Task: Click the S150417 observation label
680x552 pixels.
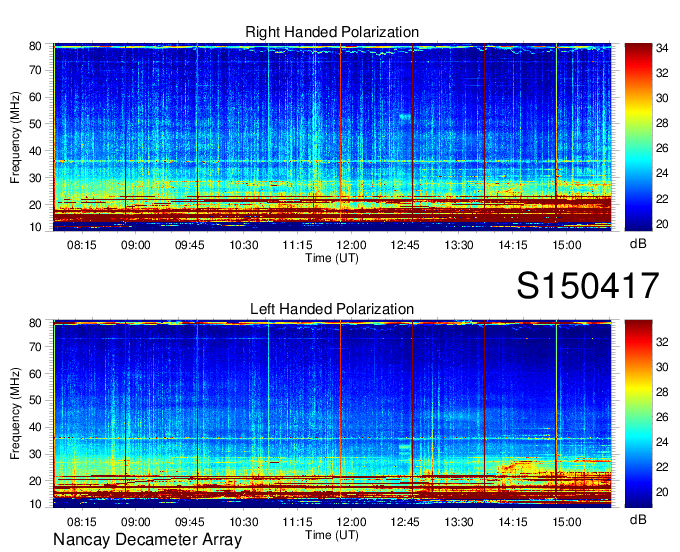Action: [x=588, y=286]
